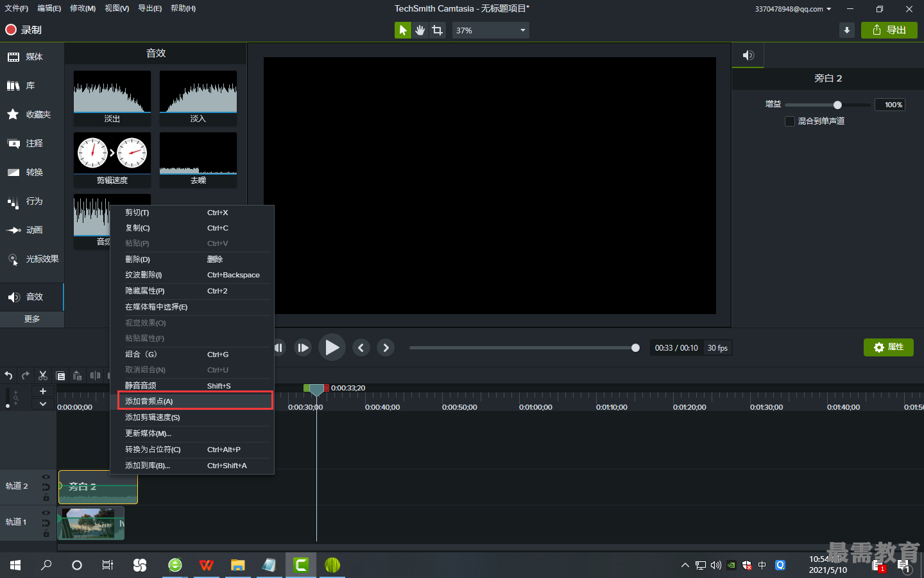Open the 修改(M) menu
924x578 pixels.
tap(83, 8)
